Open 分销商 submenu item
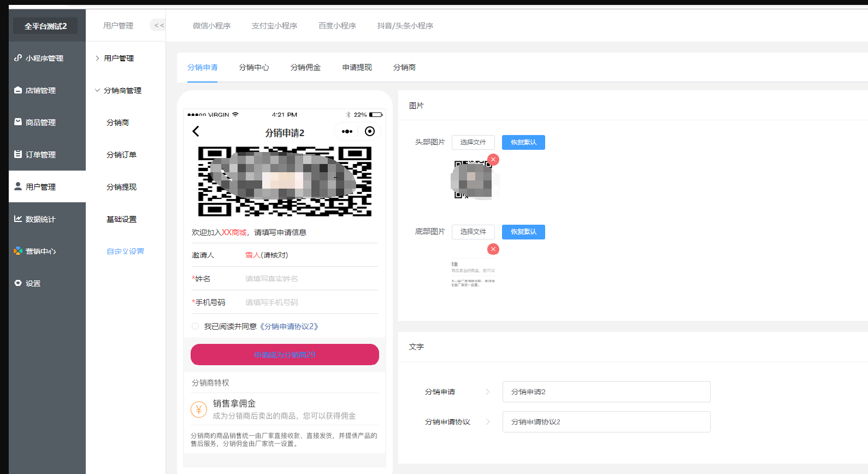Viewport: 868px width, 474px height. pyautogui.click(x=118, y=122)
